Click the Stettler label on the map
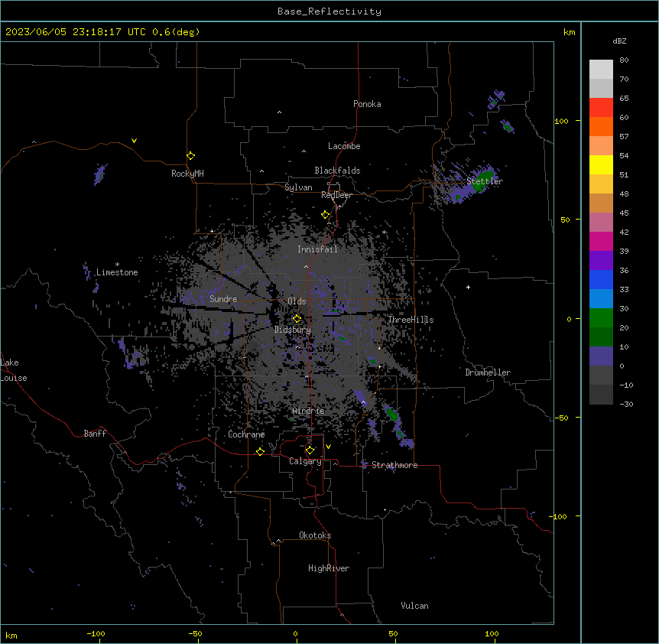This screenshot has height=644, width=659. (x=485, y=181)
